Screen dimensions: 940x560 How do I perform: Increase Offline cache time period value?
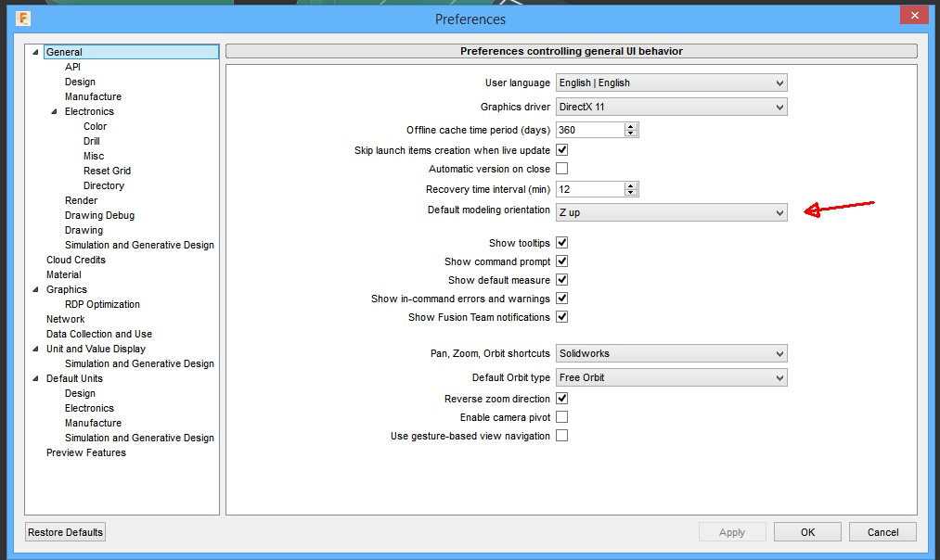point(630,126)
